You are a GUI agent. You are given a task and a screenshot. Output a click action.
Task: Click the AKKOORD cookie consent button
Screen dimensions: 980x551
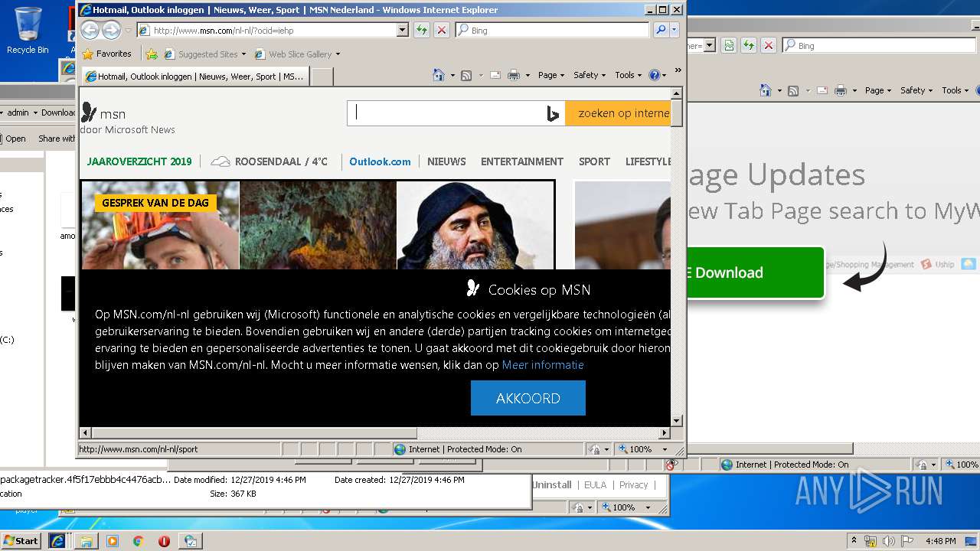528,398
